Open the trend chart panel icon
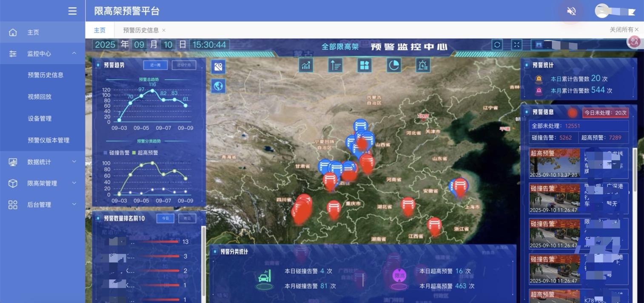 [x=306, y=65]
